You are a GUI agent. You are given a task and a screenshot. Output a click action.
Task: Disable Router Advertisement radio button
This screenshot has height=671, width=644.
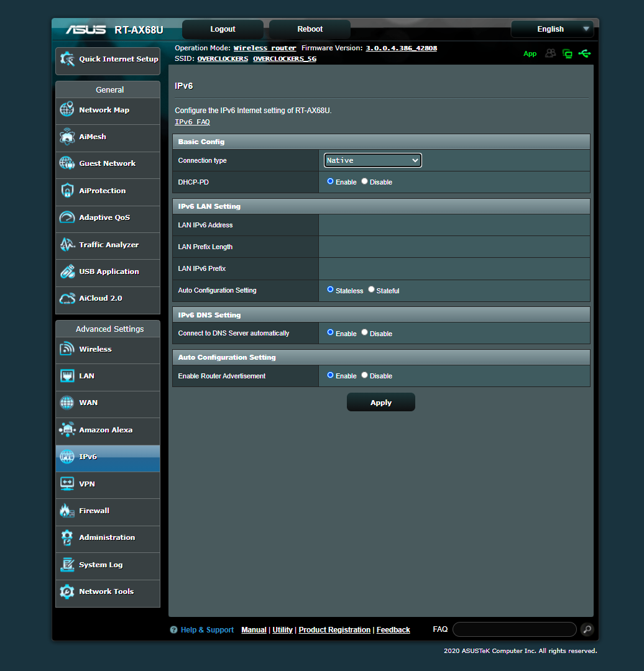click(x=364, y=375)
